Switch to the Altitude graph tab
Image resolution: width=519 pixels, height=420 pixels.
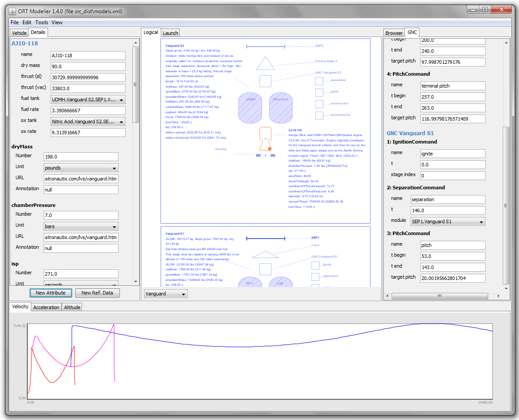(x=71, y=307)
